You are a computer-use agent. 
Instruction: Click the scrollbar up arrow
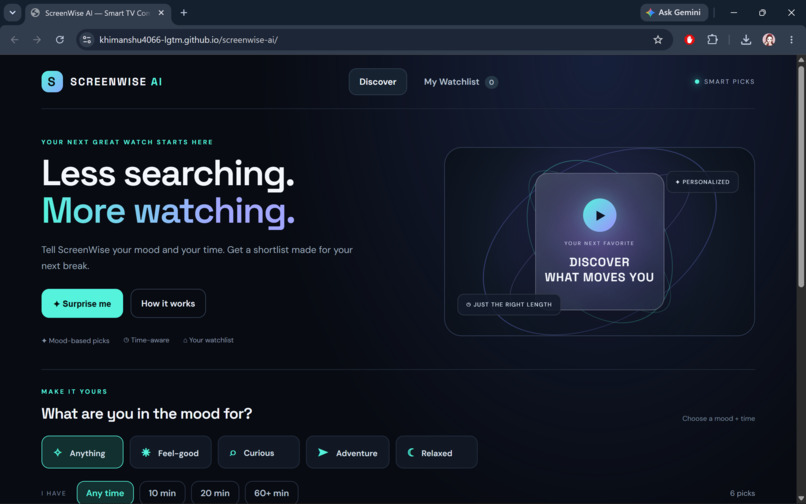tap(801, 60)
